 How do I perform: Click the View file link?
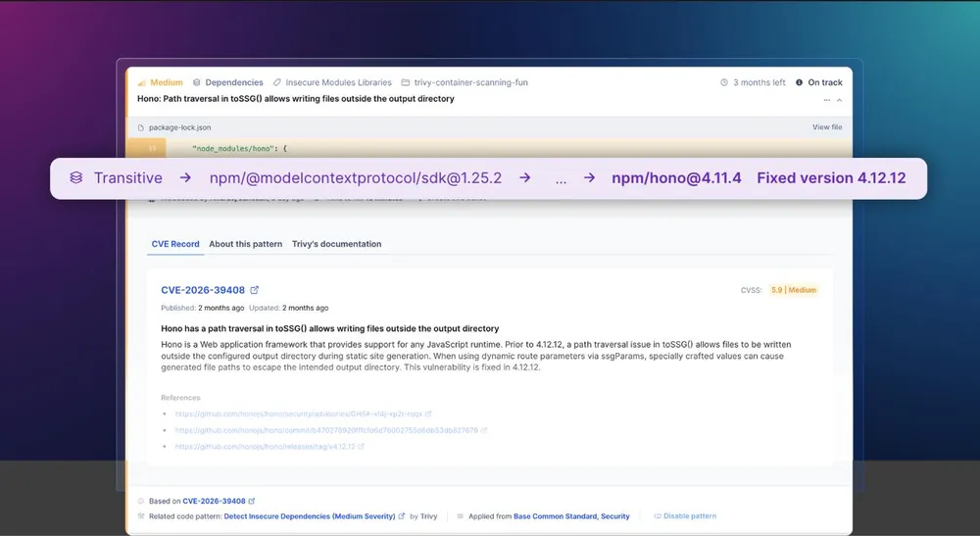827,126
